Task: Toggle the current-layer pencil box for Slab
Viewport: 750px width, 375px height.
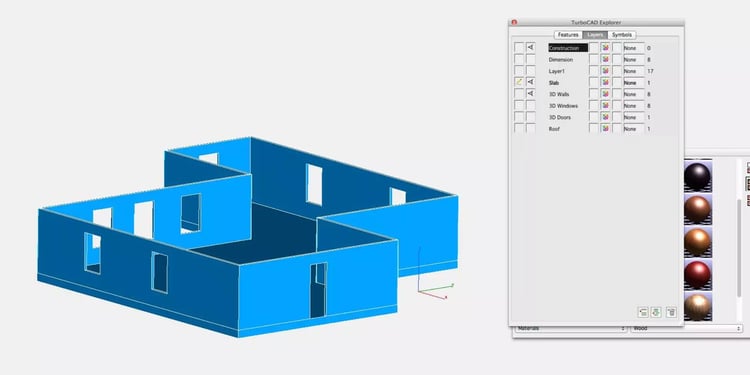Action: coord(519,82)
